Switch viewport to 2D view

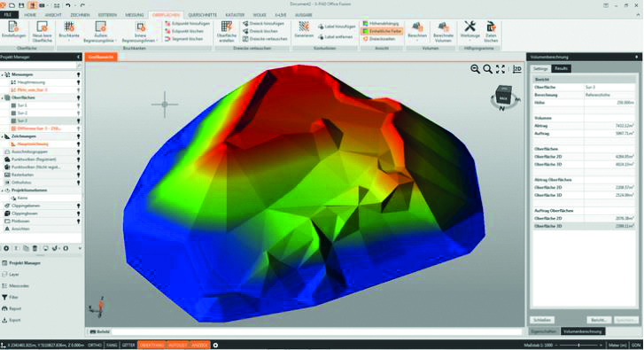[517, 69]
